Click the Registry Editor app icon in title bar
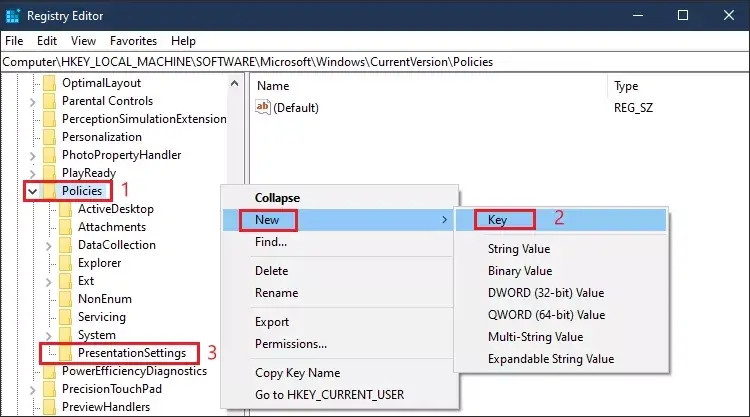Image resolution: width=750 pixels, height=417 pixels. (12, 16)
